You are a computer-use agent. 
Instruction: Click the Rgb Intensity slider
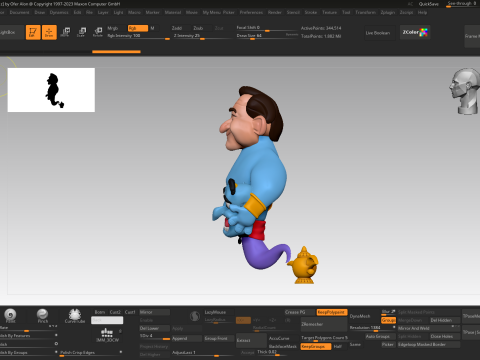click(x=138, y=36)
